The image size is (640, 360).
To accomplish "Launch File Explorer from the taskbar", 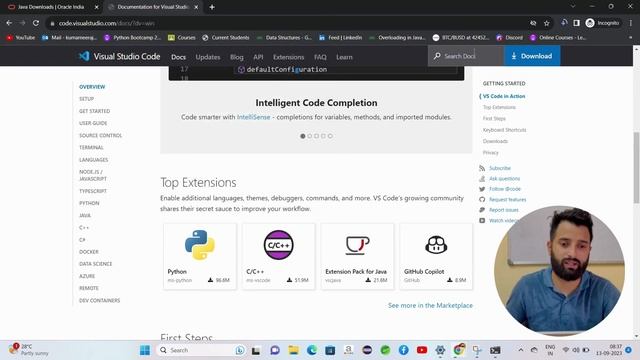I will point(293,350).
